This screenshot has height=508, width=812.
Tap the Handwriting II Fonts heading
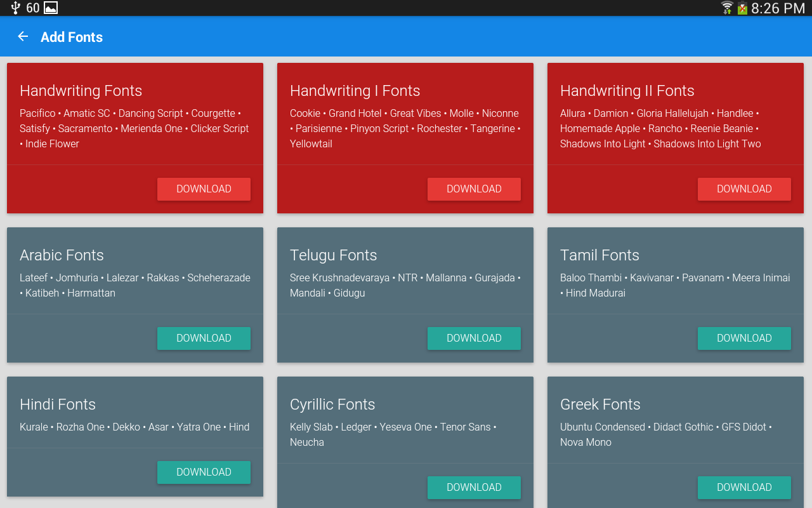point(627,91)
